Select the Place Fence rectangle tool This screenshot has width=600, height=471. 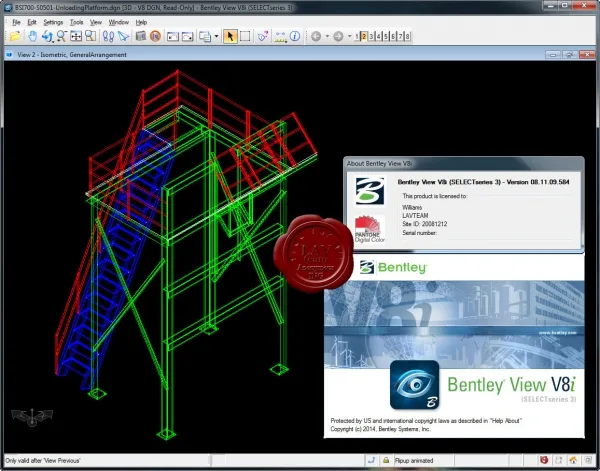245,36
